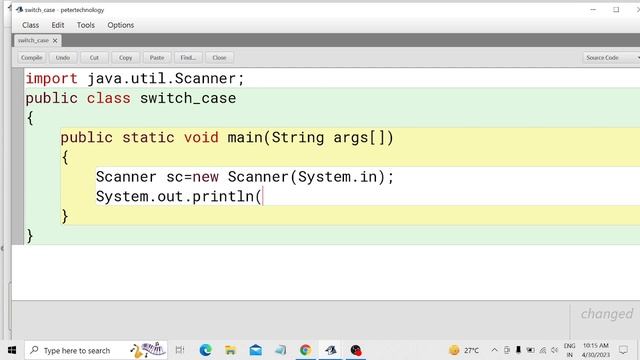The image size is (640, 360).
Task: Open the red-black app taskbar icon
Action: (356, 350)
